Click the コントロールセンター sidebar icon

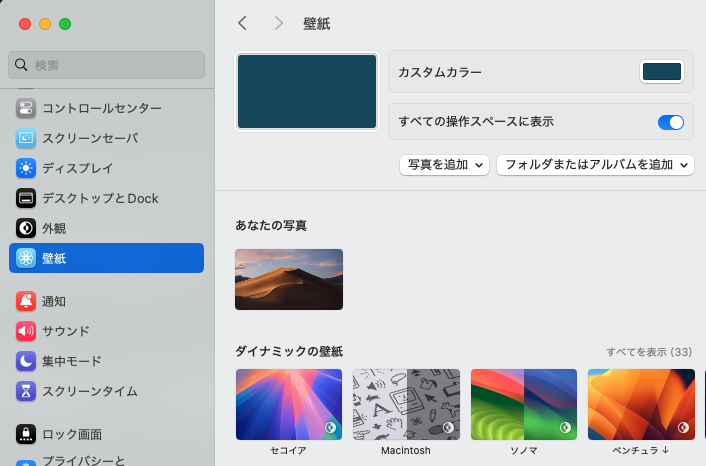tap(26, 108)
